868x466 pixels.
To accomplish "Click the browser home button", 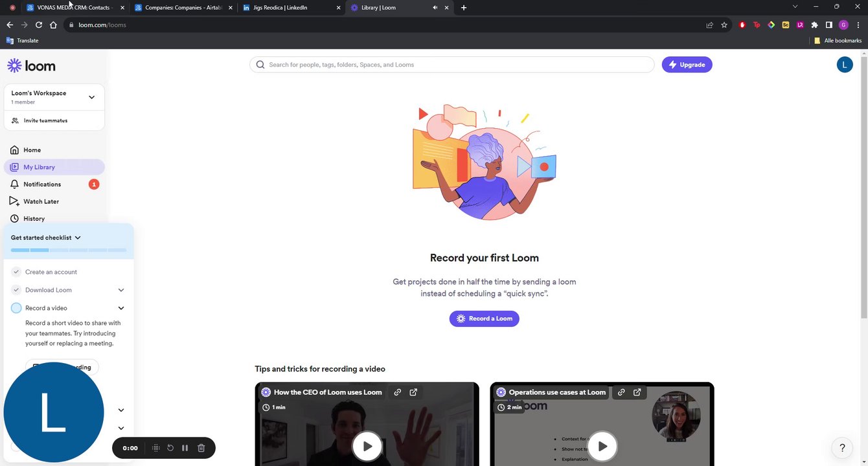I will click(53, 25).
